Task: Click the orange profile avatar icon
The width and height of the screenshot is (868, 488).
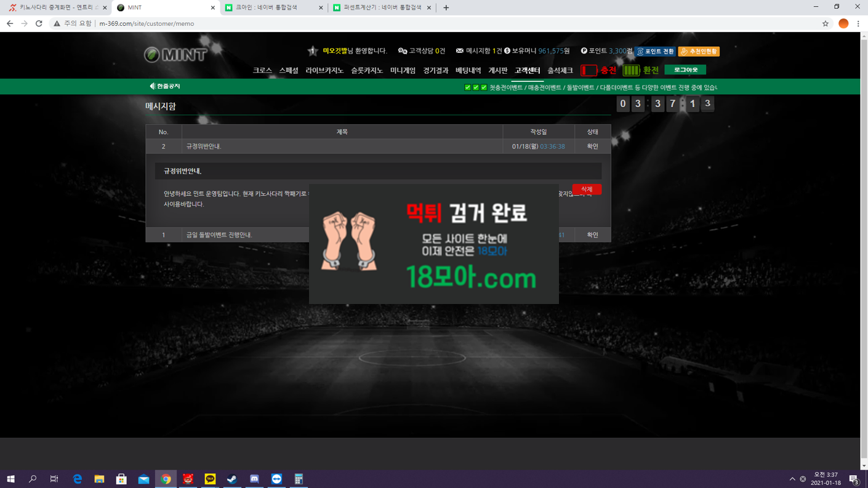Action: pyautogui.click(x=843, y=23)
